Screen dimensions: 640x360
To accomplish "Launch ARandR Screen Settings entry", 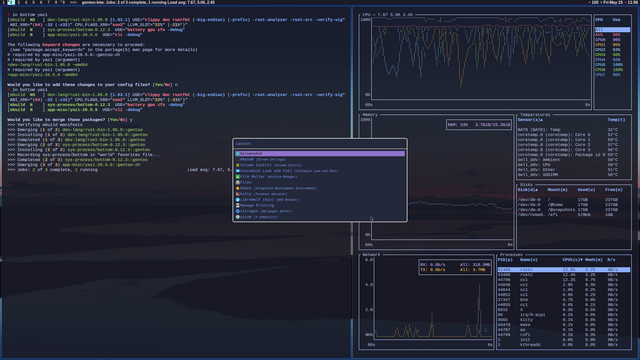I will [320, 159].
